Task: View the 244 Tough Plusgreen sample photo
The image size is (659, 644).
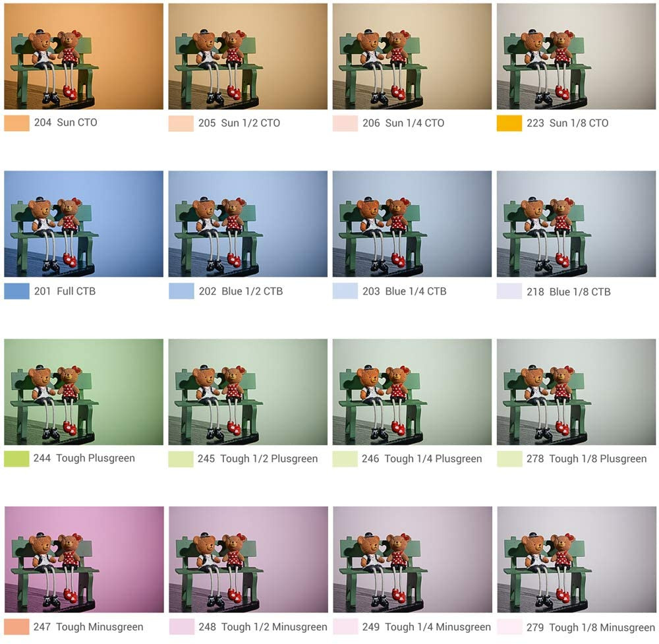Action: (x=84, y=392)
